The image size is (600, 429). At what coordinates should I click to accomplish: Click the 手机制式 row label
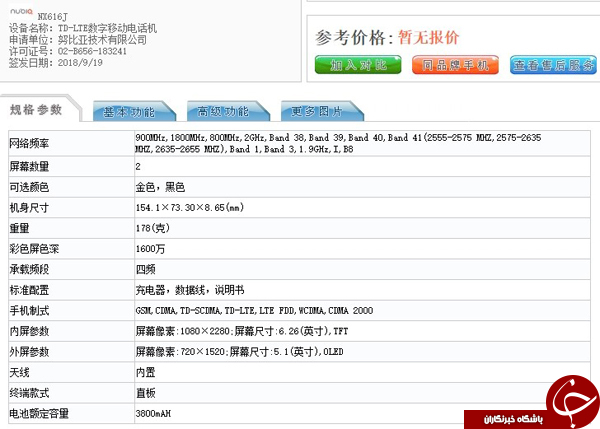click(x=29, y=311)
